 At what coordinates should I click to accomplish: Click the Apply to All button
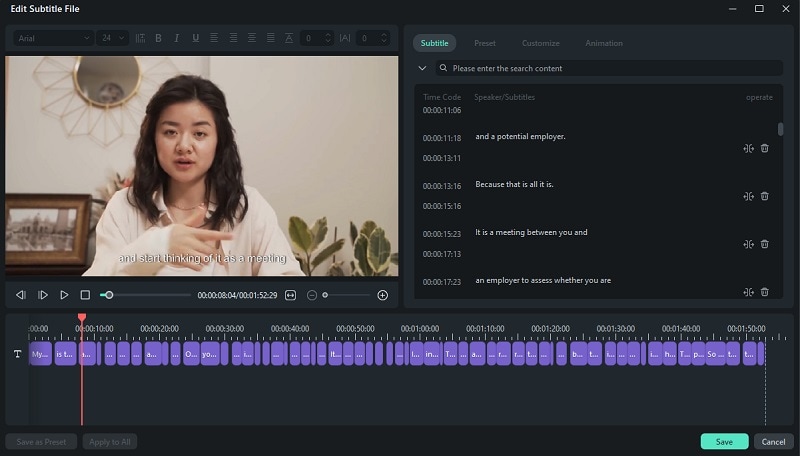pos(110,442)
